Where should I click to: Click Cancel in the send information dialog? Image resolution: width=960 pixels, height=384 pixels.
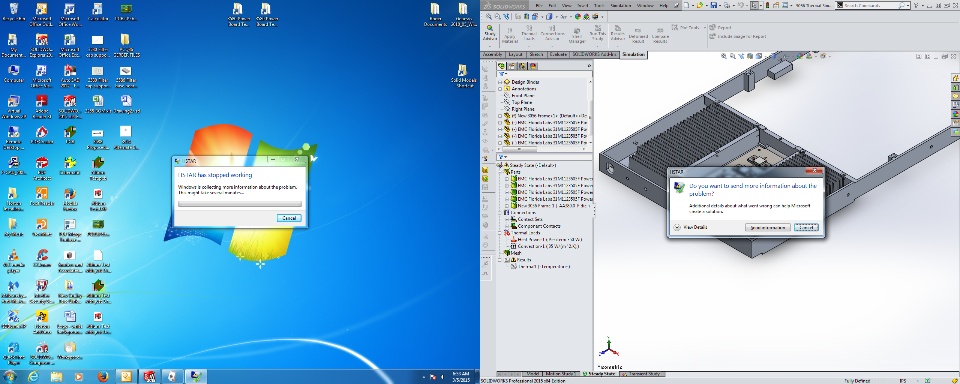click(x=806, y=227)
